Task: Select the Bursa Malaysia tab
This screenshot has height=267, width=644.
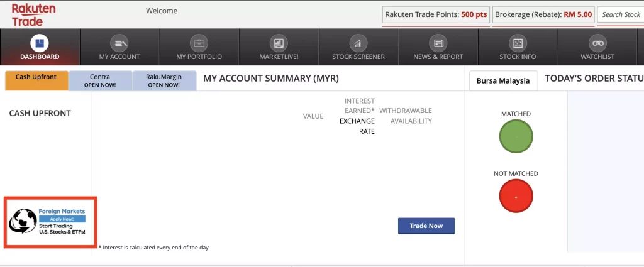Action: pyautogui.click(x=503, y=81)
